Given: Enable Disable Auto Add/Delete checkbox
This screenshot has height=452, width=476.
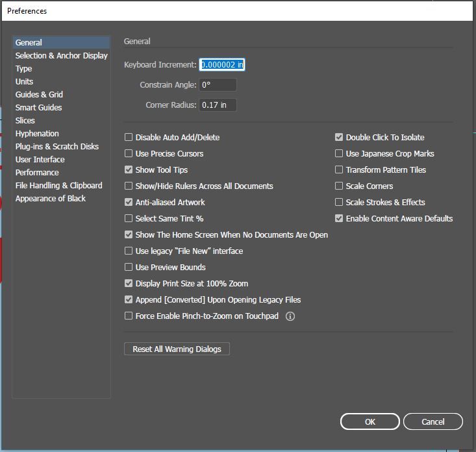Looking at the screenshot, I should 129,138.
